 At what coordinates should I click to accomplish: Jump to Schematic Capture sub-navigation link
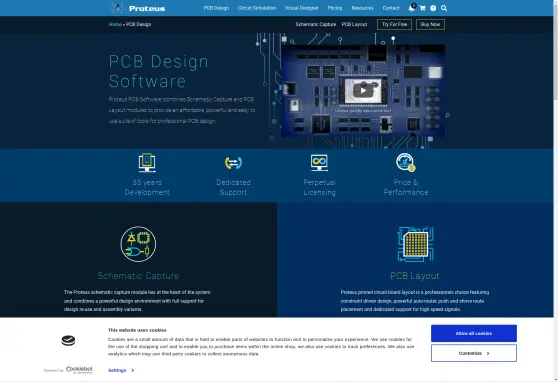click(x=316, y=24)
